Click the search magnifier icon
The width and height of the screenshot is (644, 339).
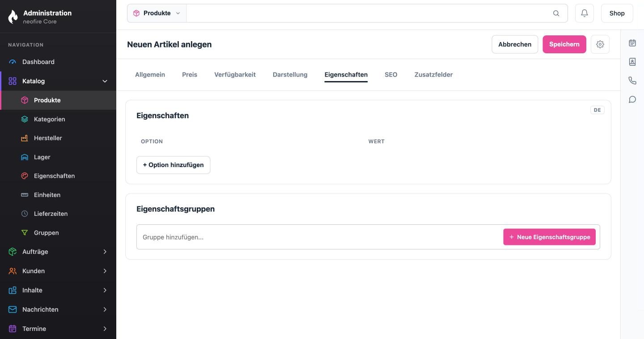pos(556,13)
